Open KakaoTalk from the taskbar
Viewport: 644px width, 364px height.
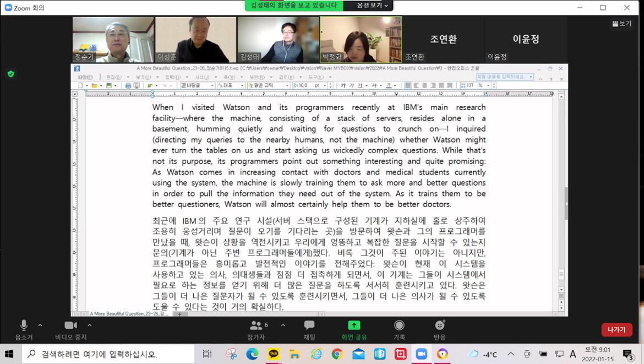[274, 354]
